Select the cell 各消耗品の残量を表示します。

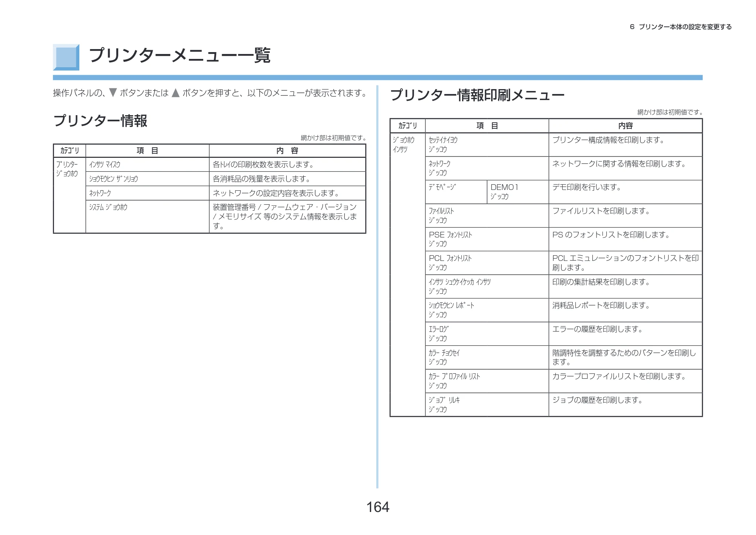[x=288, y=179]
